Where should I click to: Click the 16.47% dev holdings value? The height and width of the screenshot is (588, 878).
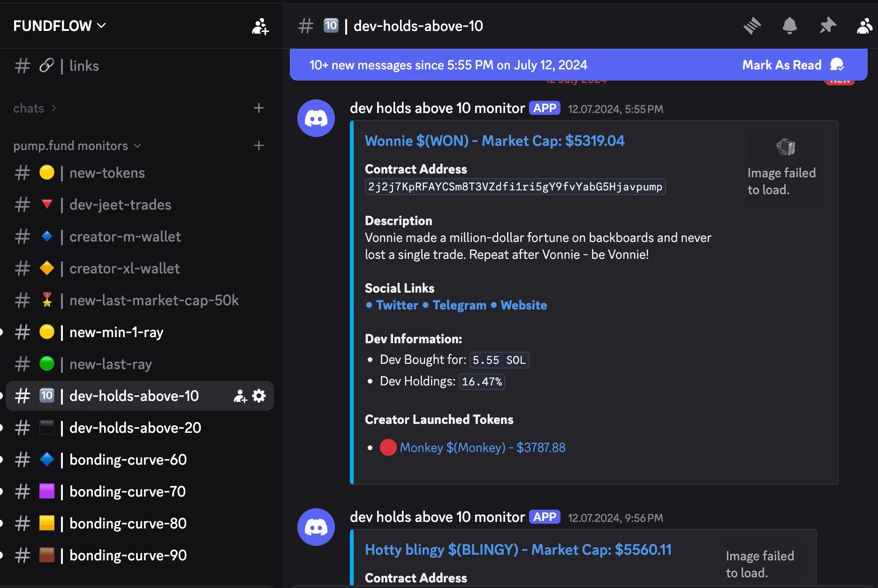tap(482, 382)
